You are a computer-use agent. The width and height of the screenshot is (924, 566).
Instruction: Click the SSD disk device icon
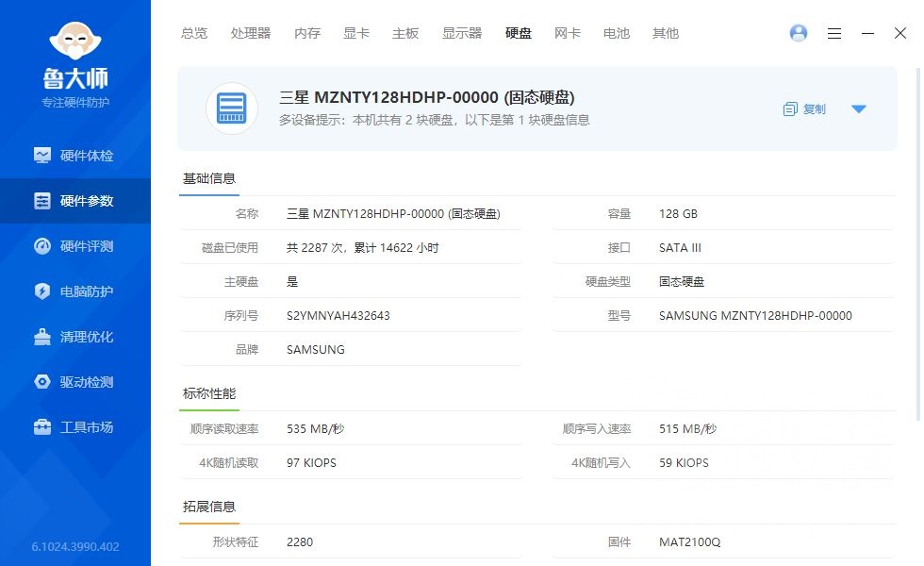pos(232,108)
